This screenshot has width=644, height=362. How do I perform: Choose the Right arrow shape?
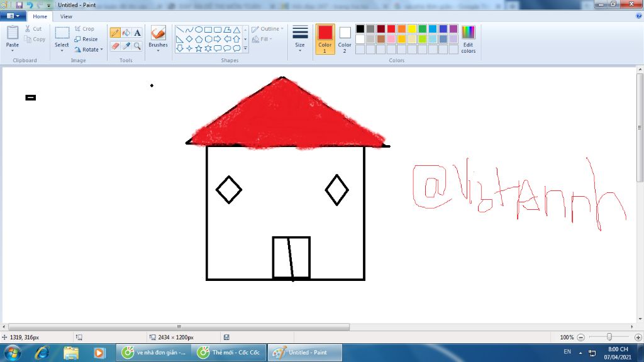click(x=218, y=40)
